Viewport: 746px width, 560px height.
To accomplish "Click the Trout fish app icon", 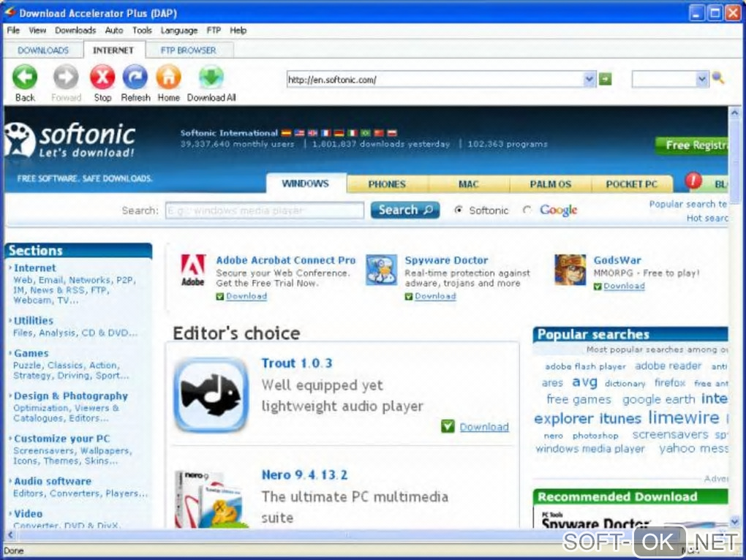I will pyautogui.click(x=211, y=394).
